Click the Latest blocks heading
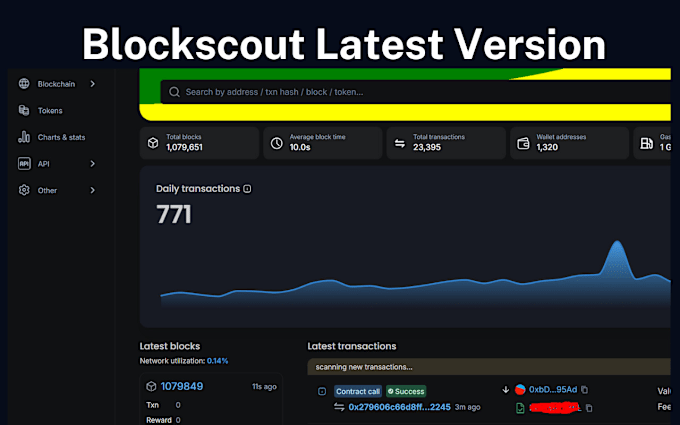Image resolution: width=680 pixels, height=425 pixels. (x=170, y=346)
